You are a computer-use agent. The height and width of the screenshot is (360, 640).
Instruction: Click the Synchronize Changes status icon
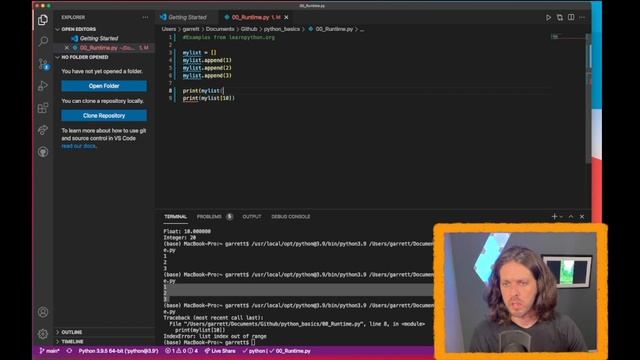point(69,351)
